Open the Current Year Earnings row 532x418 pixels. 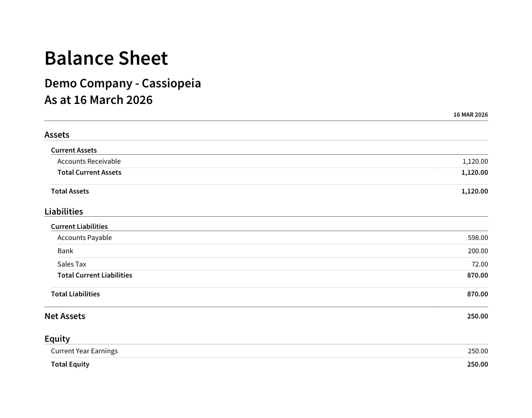84,351
